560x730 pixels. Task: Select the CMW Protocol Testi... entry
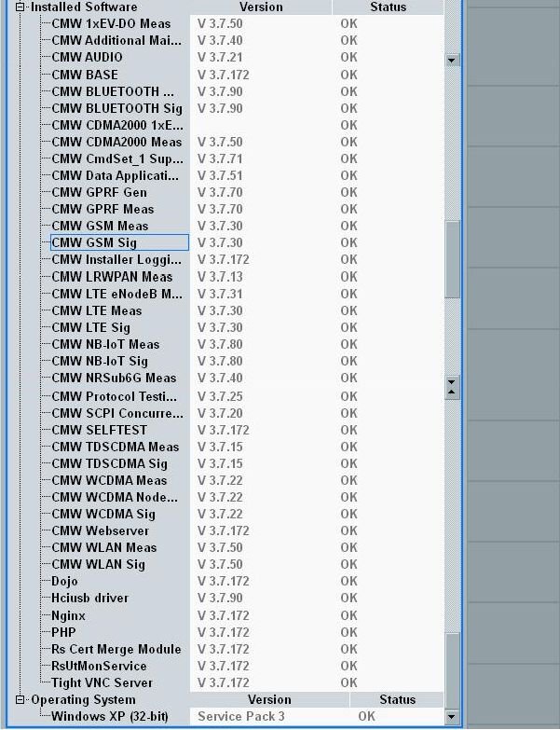click(x=115, y=396)
